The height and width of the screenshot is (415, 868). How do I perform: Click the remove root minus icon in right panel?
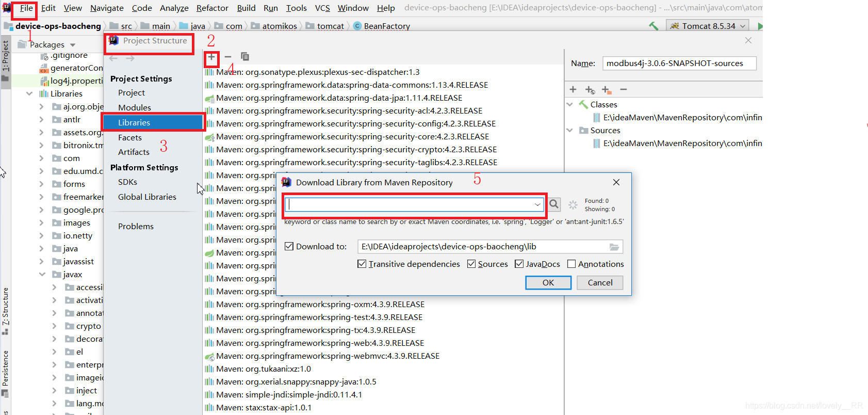624,89
